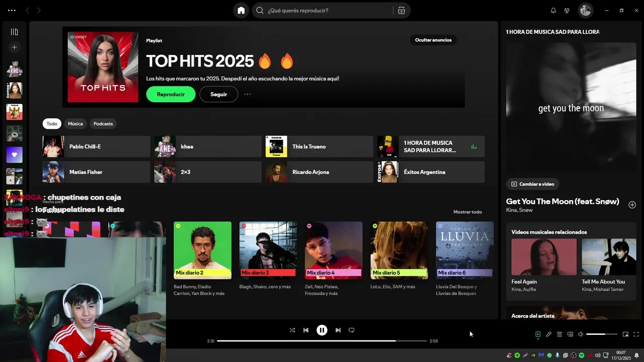Open the miniplayer icon
Image resolution: width=644 pixels, height=362 pixels.
pos(625,334)
